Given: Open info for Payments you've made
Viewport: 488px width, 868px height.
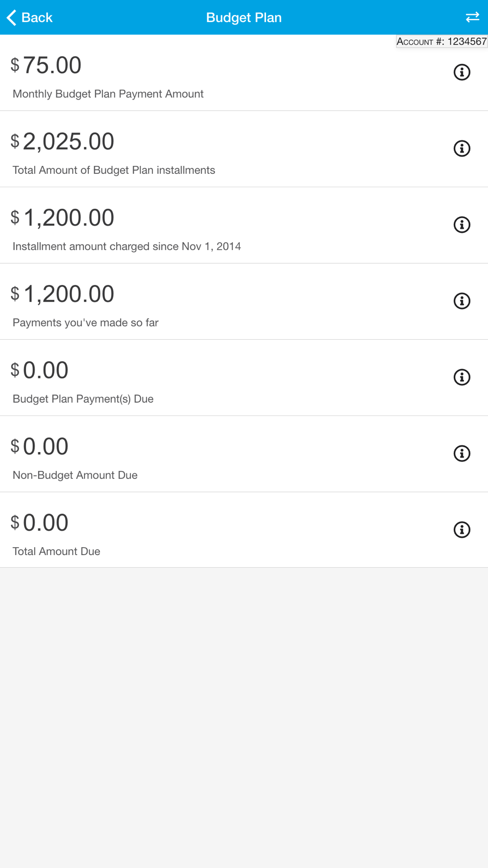Looking at the screenshot, I should (462, 301).
